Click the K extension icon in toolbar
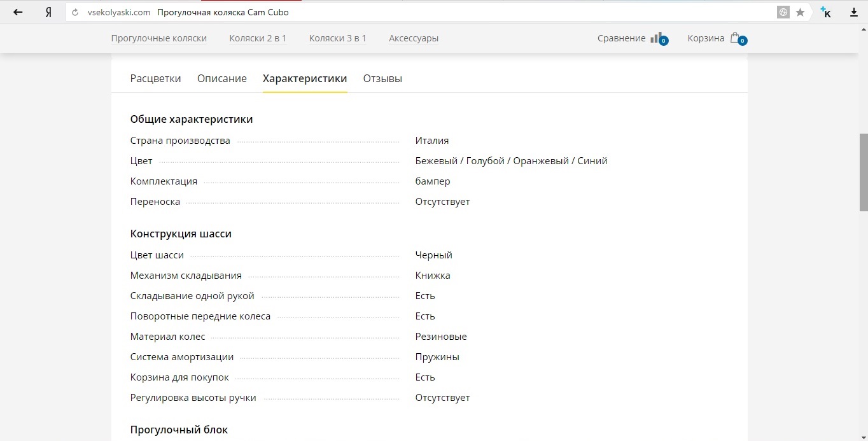The image size is (868, 441). [x=825, y=12]
